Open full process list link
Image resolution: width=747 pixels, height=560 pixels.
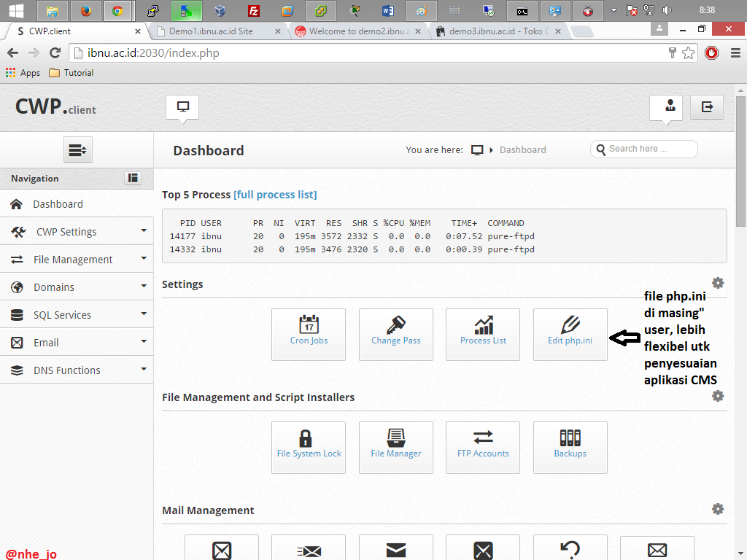click(x=275, y=195)
